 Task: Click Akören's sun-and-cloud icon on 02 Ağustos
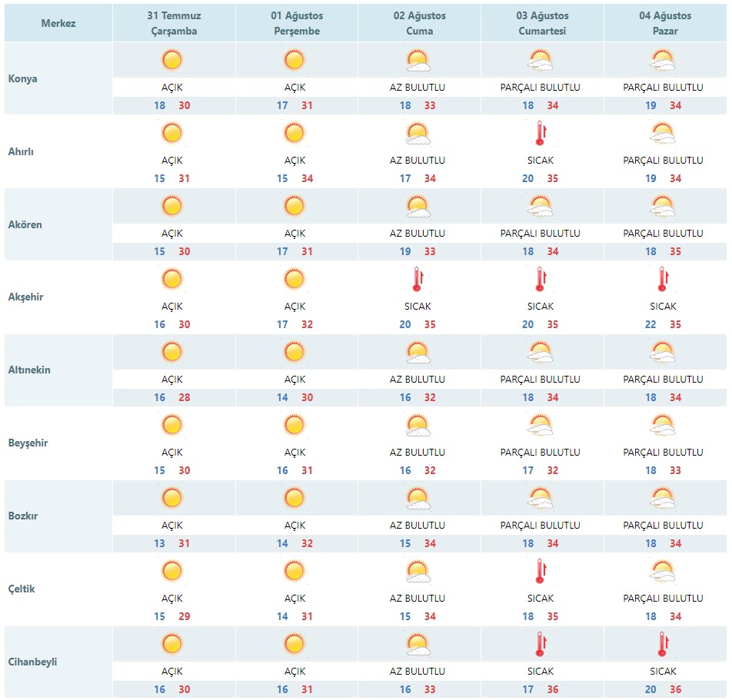click(x=418, y=207)
